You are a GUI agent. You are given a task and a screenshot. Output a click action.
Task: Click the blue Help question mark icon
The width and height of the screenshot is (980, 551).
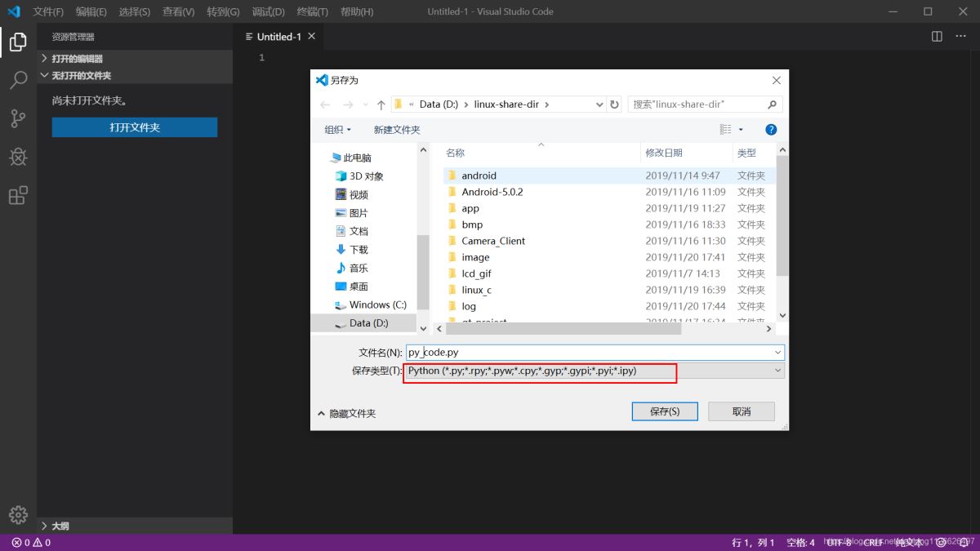(x=770, y=128)
